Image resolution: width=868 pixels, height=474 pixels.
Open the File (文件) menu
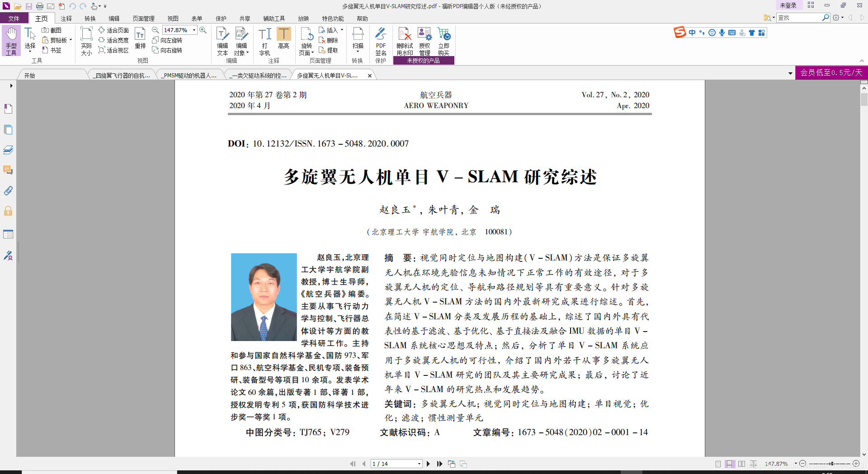14,19
